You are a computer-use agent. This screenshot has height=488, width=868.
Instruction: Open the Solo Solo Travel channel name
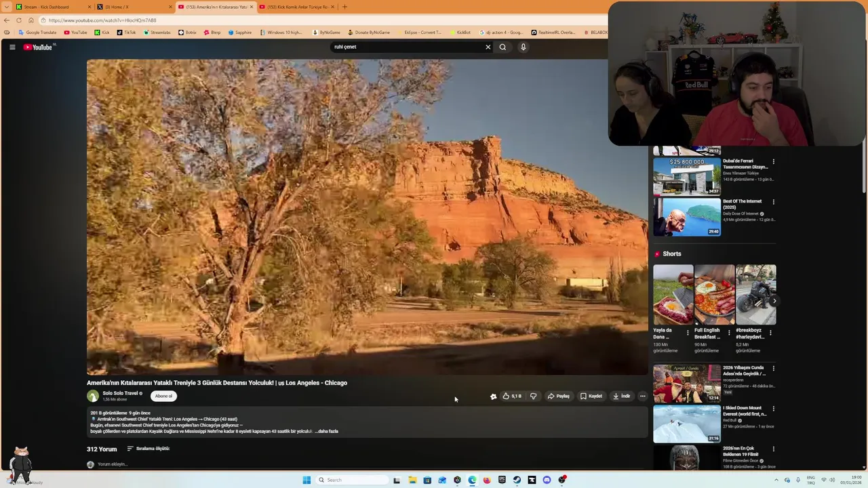click(121, 393)
